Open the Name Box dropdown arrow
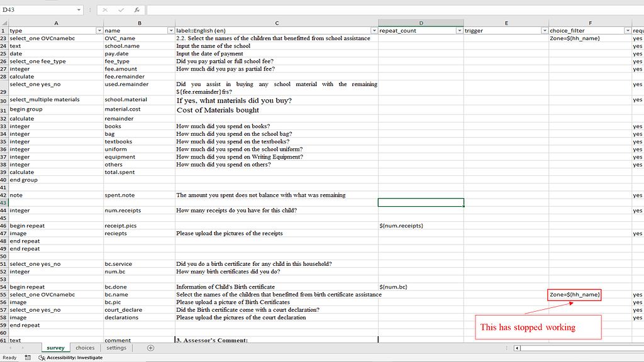This screenshot has width=644, height=362. (x=79, y=9)
